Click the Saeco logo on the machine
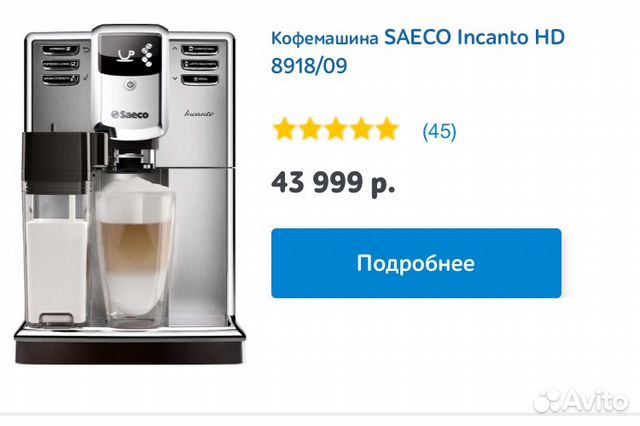The height and width of the screenshot is (426, 640). coord(130,115)
